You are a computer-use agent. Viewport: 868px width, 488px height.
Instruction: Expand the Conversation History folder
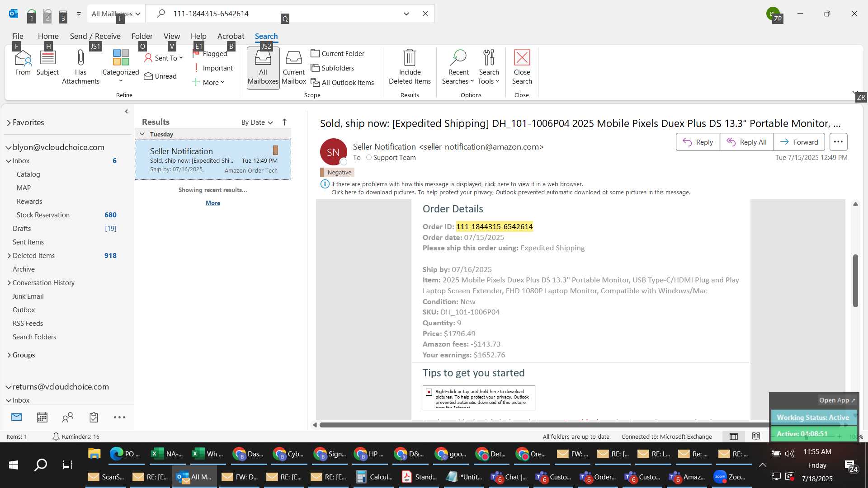click(9, 283)
